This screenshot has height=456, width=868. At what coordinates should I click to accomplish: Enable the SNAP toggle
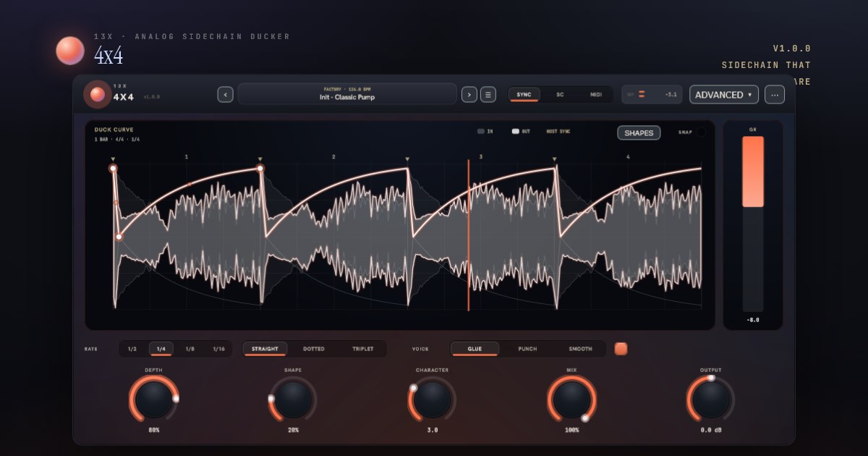point(700,132)
